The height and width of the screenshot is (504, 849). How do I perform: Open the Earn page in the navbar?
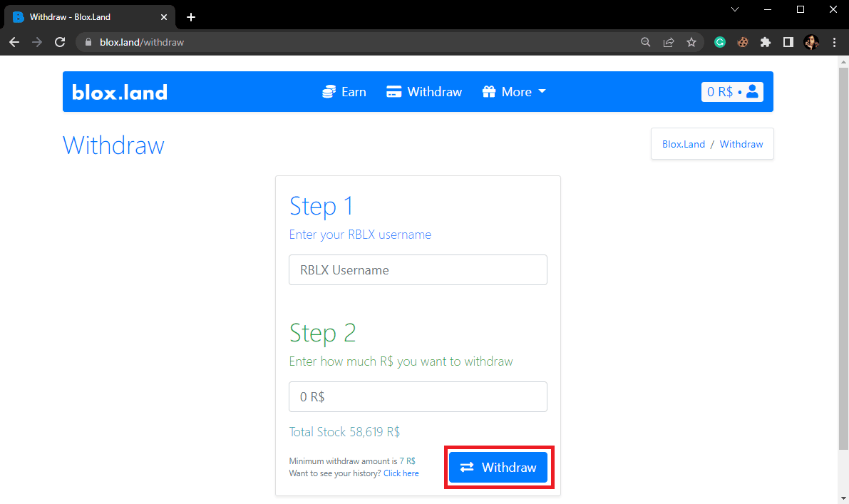tap(344, 92)
